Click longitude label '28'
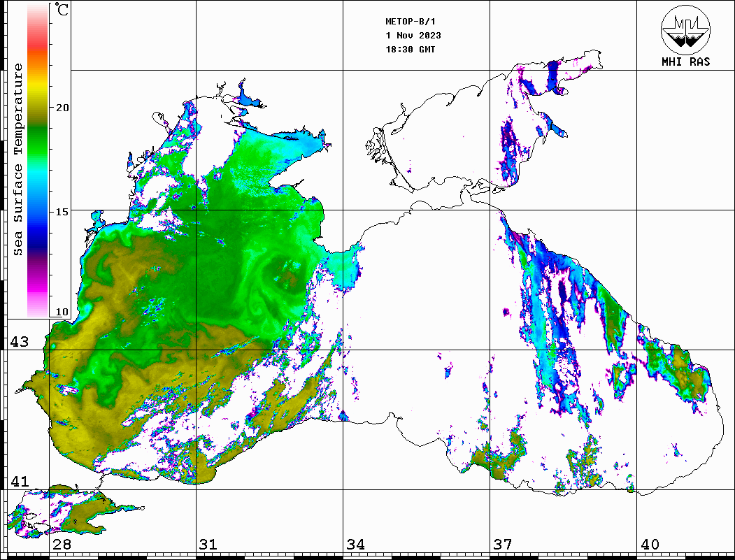 (62, 544)
